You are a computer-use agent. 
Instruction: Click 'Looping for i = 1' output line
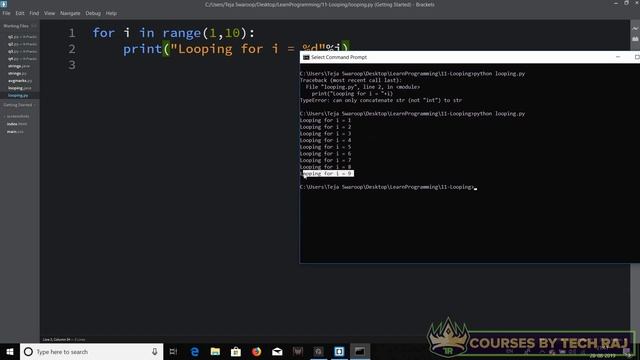[x=325, y=120]
